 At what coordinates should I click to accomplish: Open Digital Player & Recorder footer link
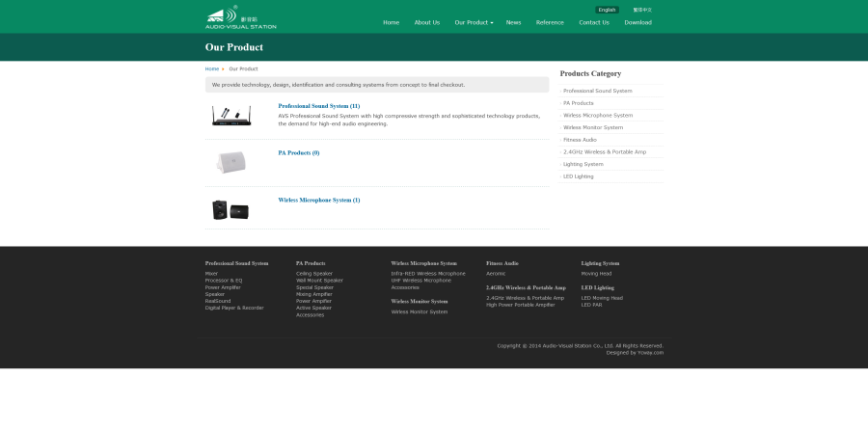(233, 308)
